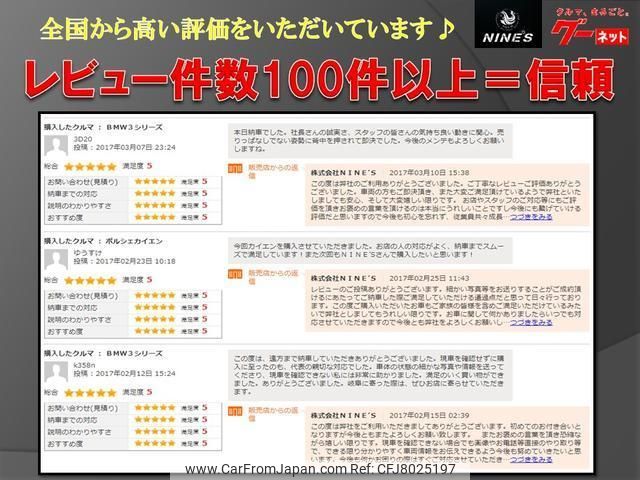This screenshot has height=480, width=640.
Task: Click 株式会社NINE'S in the 03月10日 reply
Action: 341,171
